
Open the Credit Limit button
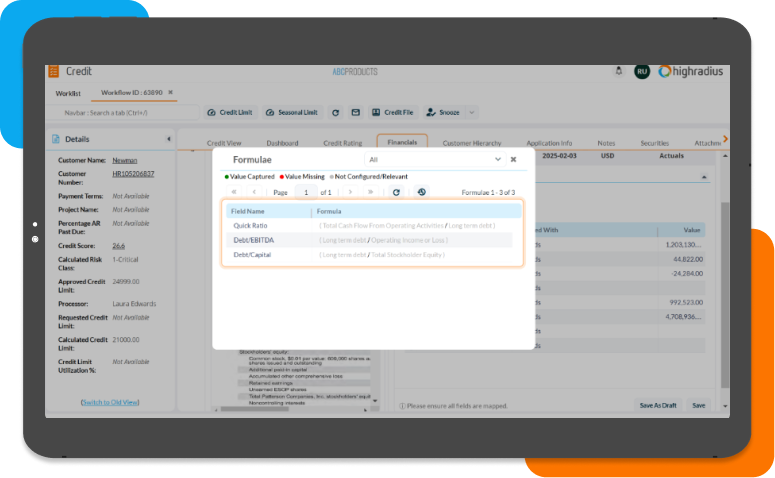(x=229, y=113)
